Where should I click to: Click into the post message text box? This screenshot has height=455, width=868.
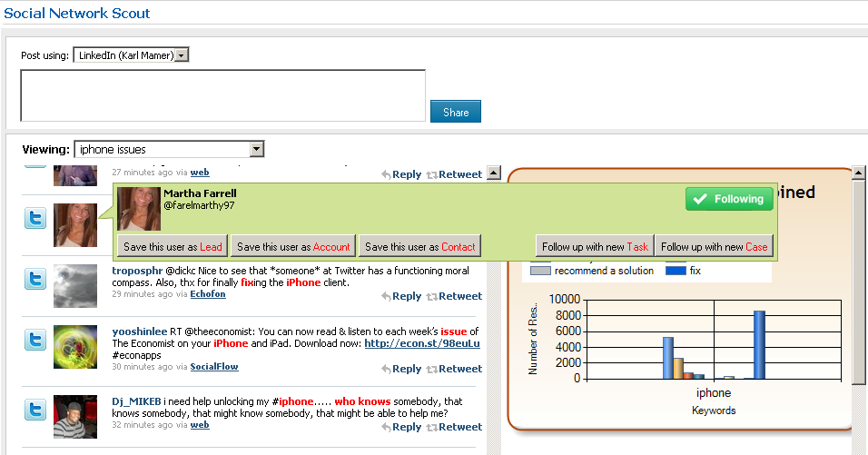coord(223,95)
